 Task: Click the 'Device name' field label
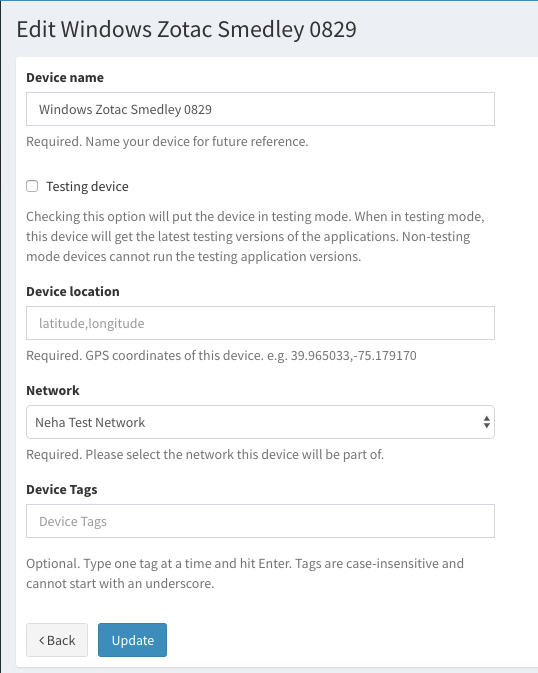click(x=65, y=77)
